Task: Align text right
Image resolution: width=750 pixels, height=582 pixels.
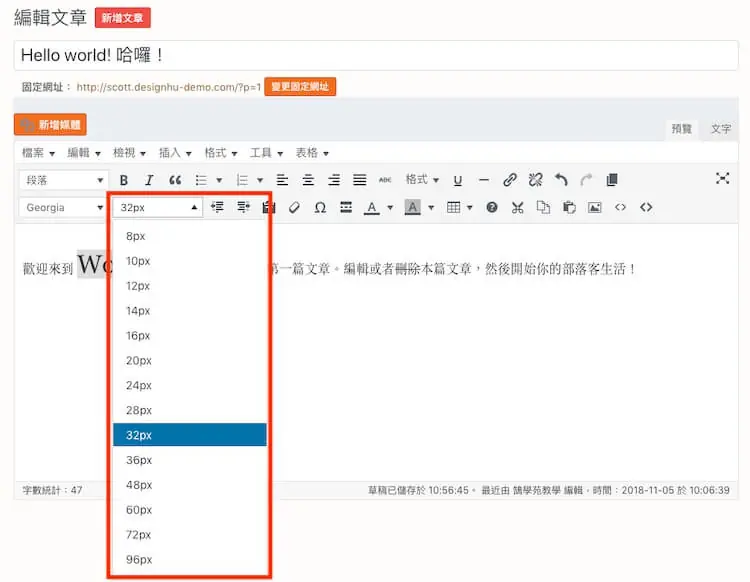Action: point(334,180)
